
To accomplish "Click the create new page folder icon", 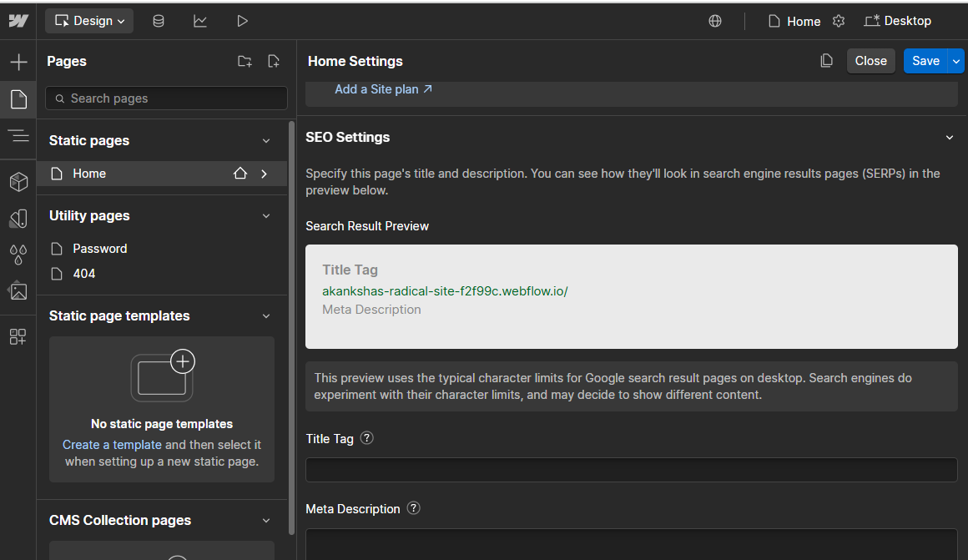I will (244, 61).
